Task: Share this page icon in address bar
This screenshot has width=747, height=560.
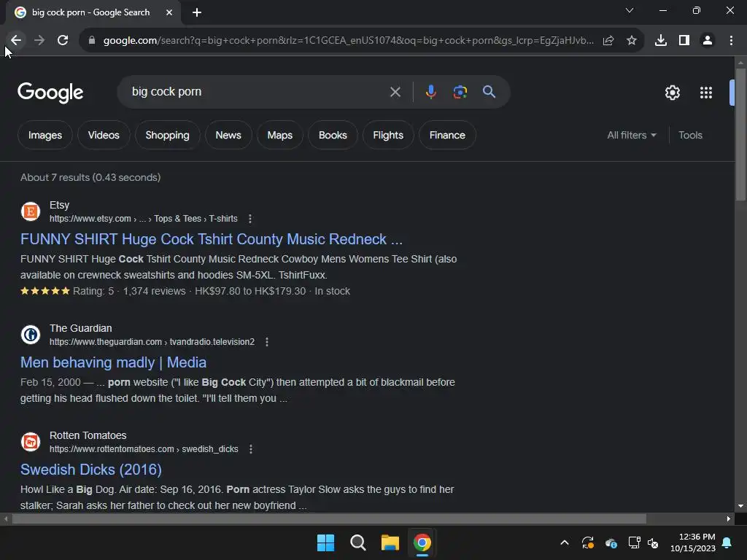Action: 608,41
